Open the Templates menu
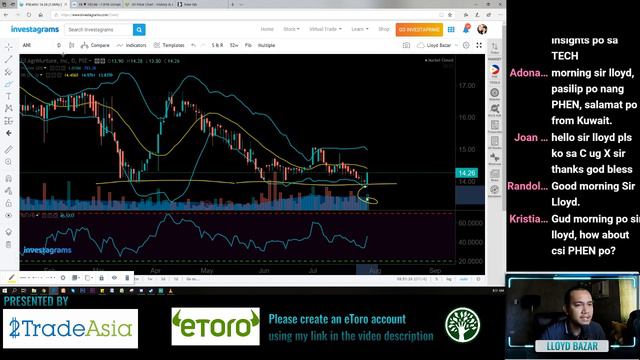Image resolution: width=640 pixels, height=360 pixels. point(169,45)
